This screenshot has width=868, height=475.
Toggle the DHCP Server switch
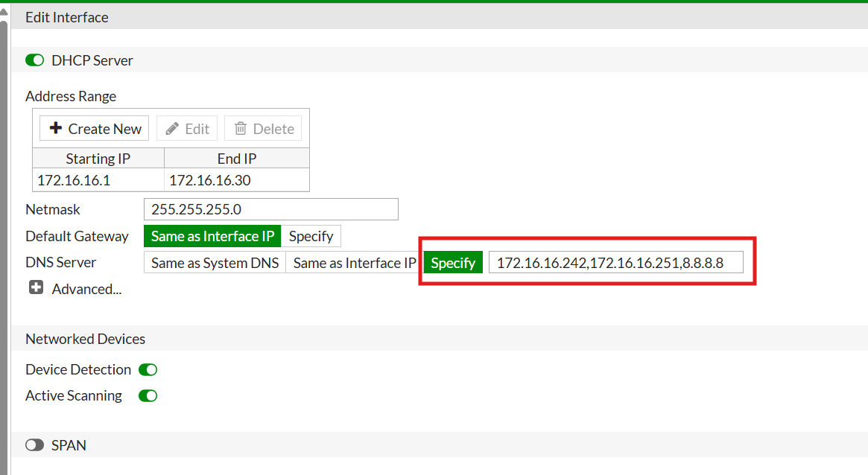(x=34, y=60)
